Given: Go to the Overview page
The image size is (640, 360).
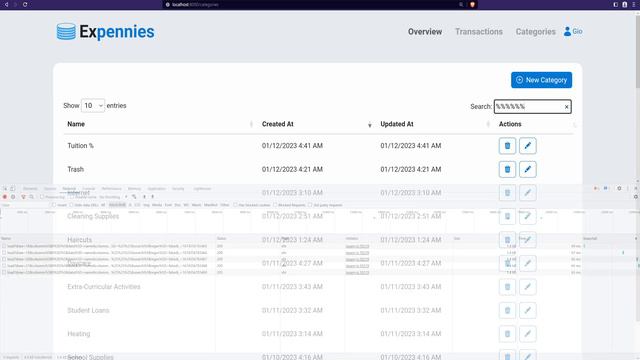Looking at the screenshot, I should (x=425, y=31).
